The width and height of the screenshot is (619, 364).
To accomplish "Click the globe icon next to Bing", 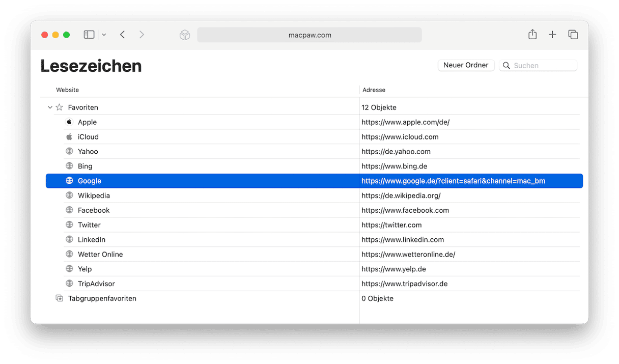I will pos(69,166).
